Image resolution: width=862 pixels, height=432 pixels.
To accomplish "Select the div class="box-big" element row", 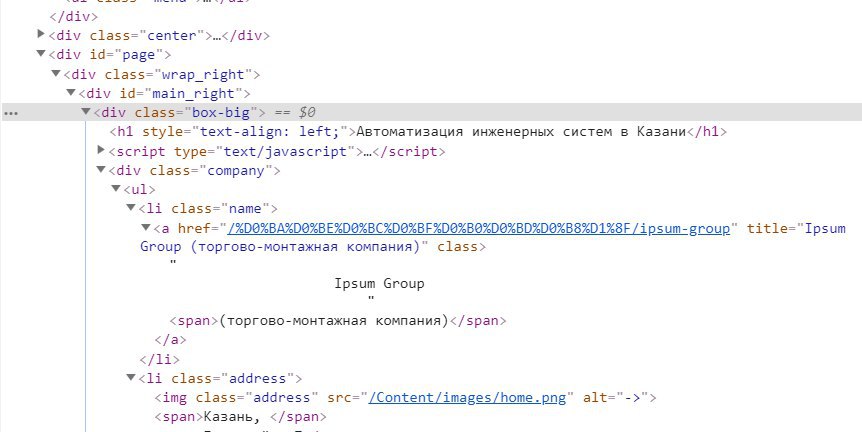I will point(431,112).
